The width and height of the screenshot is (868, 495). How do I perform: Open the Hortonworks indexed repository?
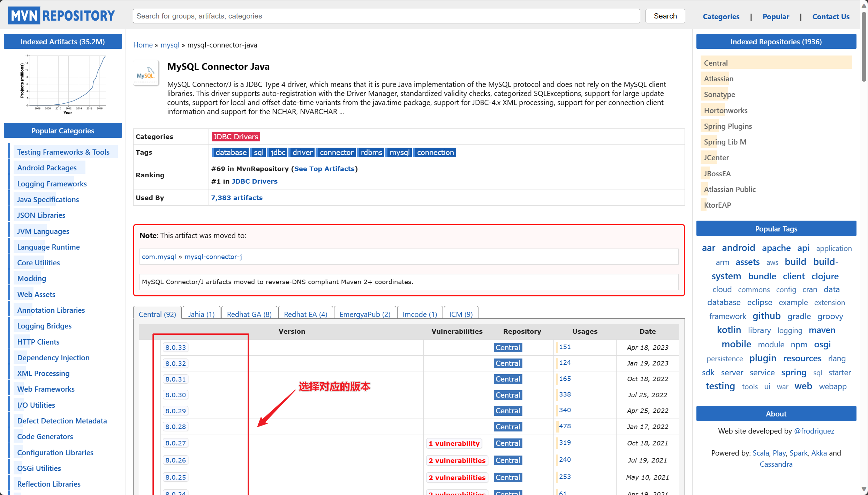pyautogui.click(x=725, y=110)
